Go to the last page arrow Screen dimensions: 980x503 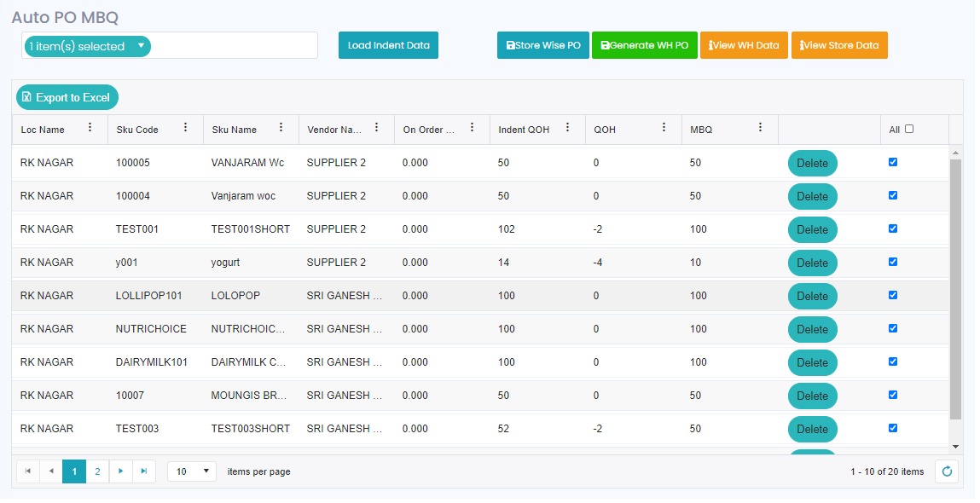point(144,471)
